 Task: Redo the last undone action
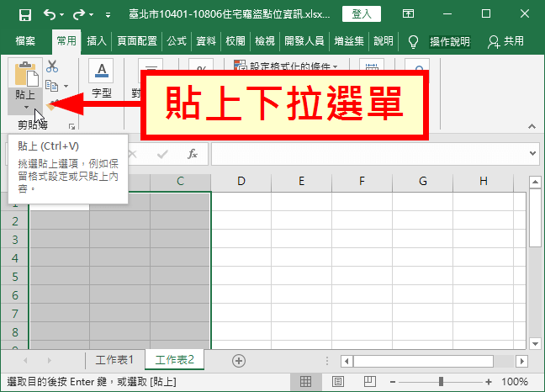pos(79,14)
